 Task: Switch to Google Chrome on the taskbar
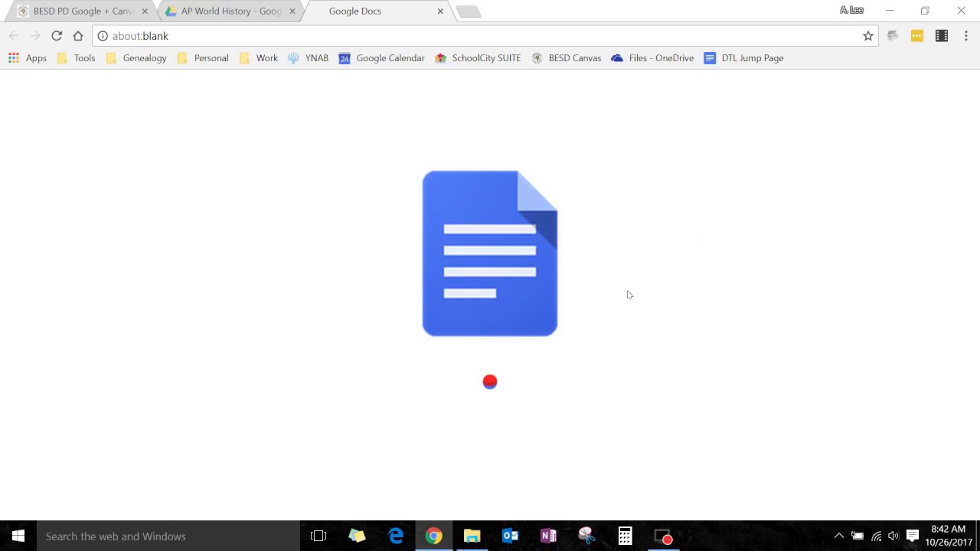coord(433,536)
